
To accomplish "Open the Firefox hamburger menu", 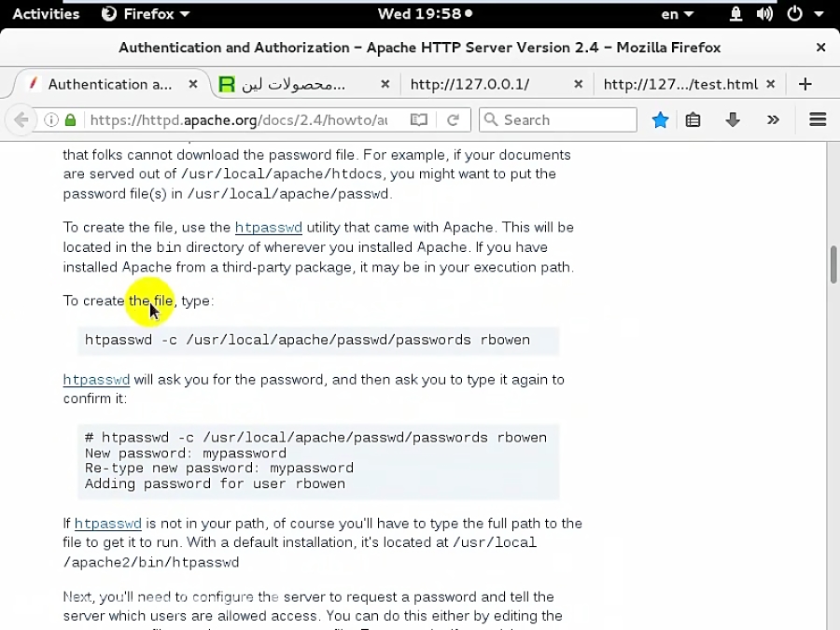I will click(x=817, y=119).
